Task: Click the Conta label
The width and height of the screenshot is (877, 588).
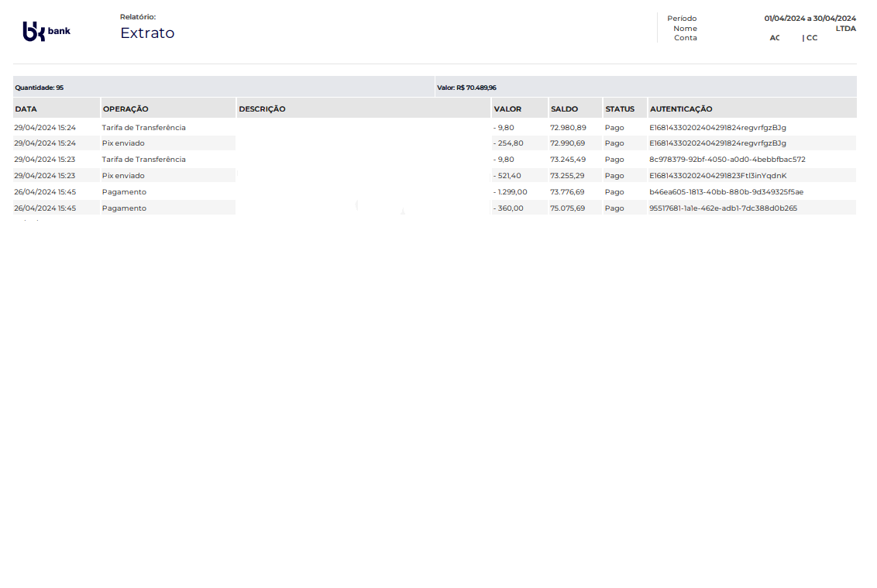Action: tap(685, 38)
